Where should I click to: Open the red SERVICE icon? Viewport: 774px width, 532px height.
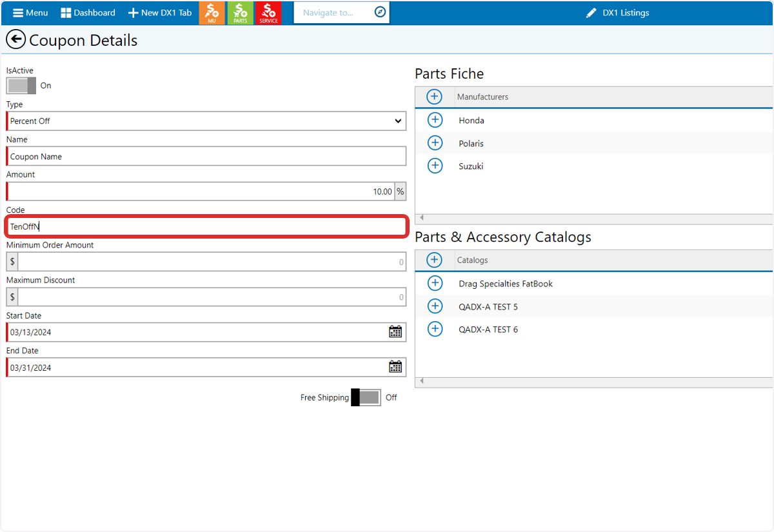[268, 13]
